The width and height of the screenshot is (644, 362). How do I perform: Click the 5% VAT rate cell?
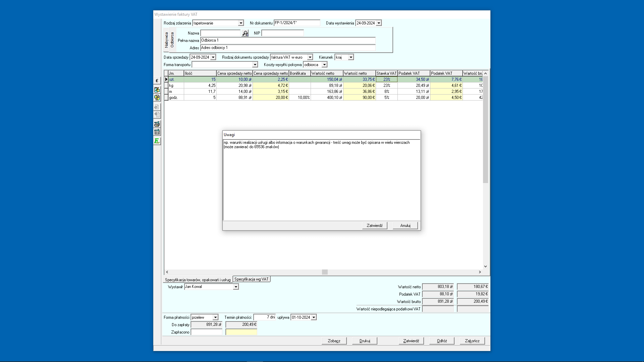click(x=386, y=98)
